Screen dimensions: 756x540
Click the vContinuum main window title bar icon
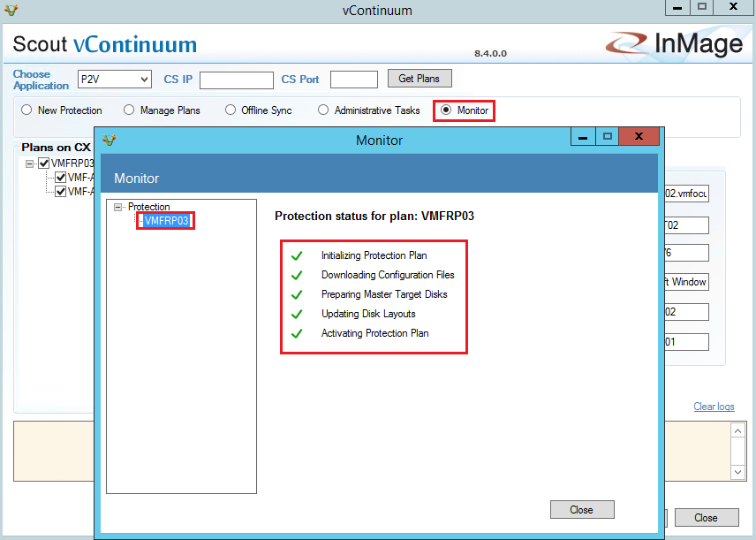pyautogui.click(x=11, y=11)
